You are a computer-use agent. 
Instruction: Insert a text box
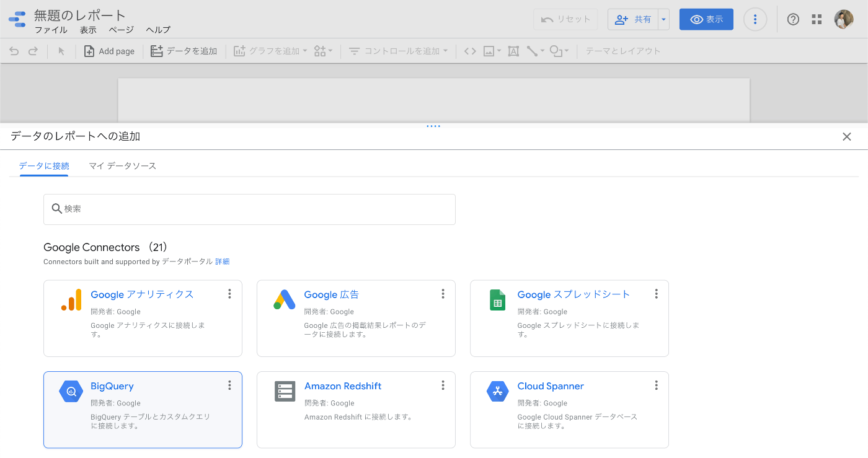pyautogui.click(x=513, y=51)
